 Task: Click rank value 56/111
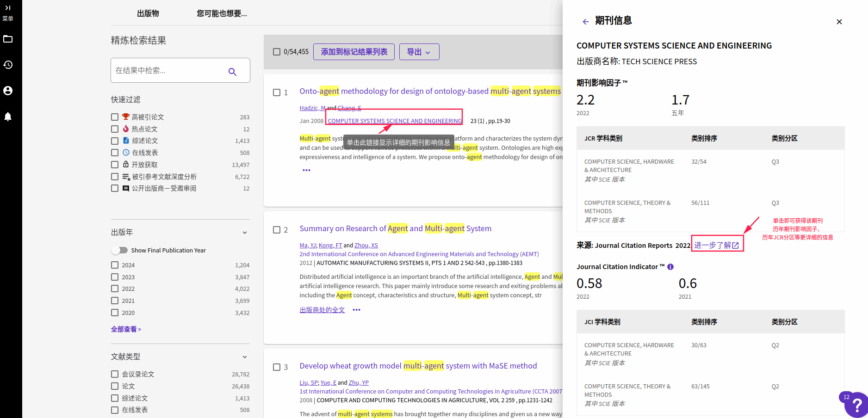pyautogui.click(x=700, y=203)
